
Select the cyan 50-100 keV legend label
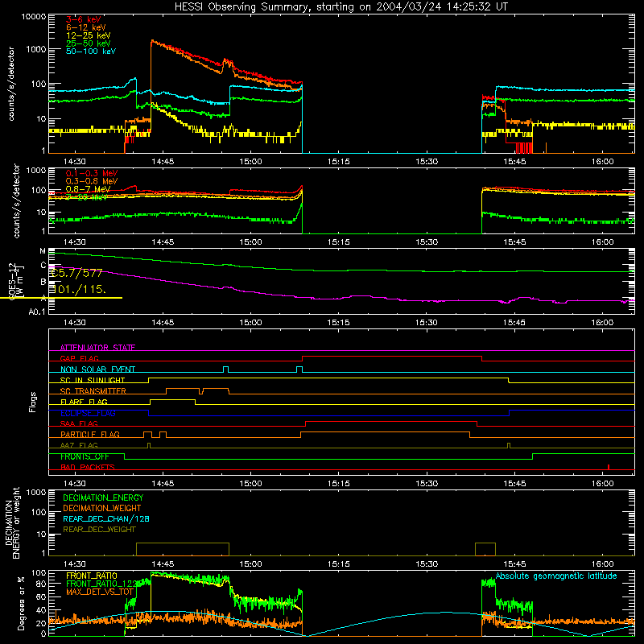91,52
